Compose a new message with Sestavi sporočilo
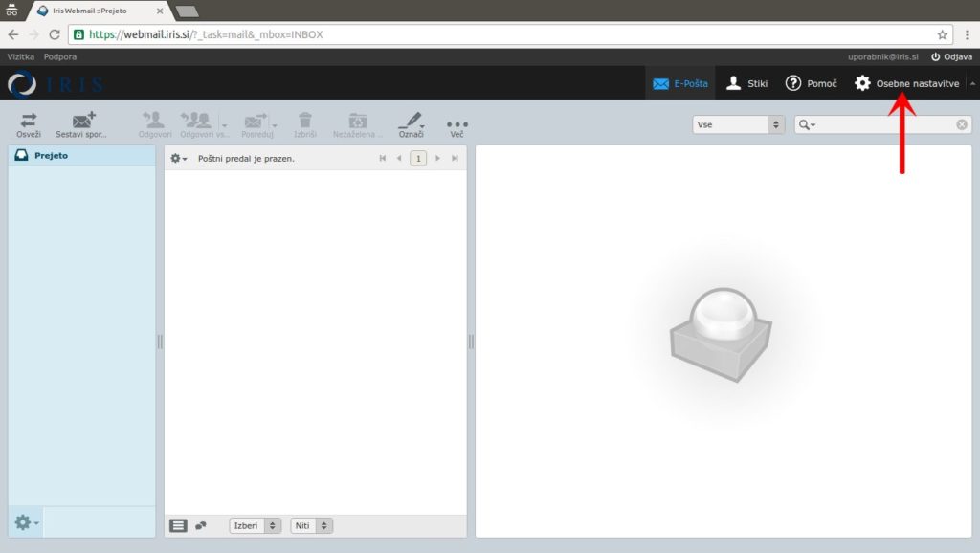 click(82, 121)
